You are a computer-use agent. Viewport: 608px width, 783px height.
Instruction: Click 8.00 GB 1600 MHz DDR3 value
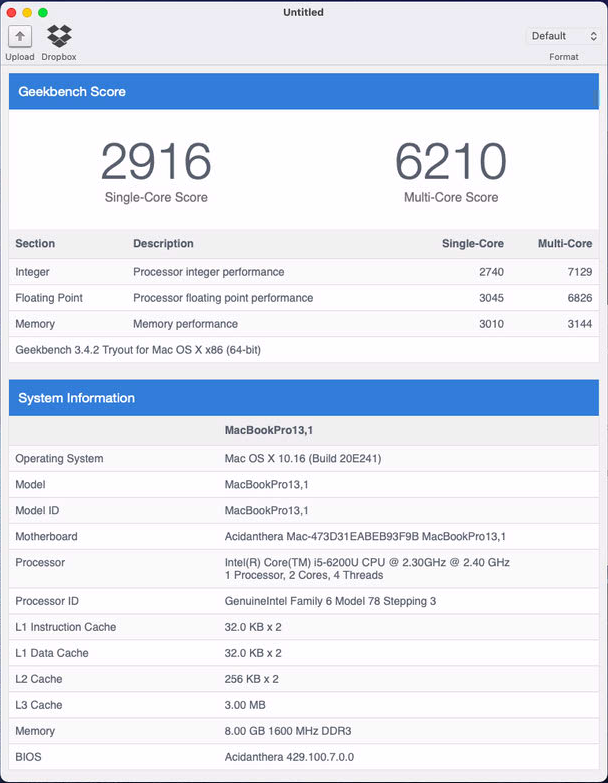coord(288,731)
